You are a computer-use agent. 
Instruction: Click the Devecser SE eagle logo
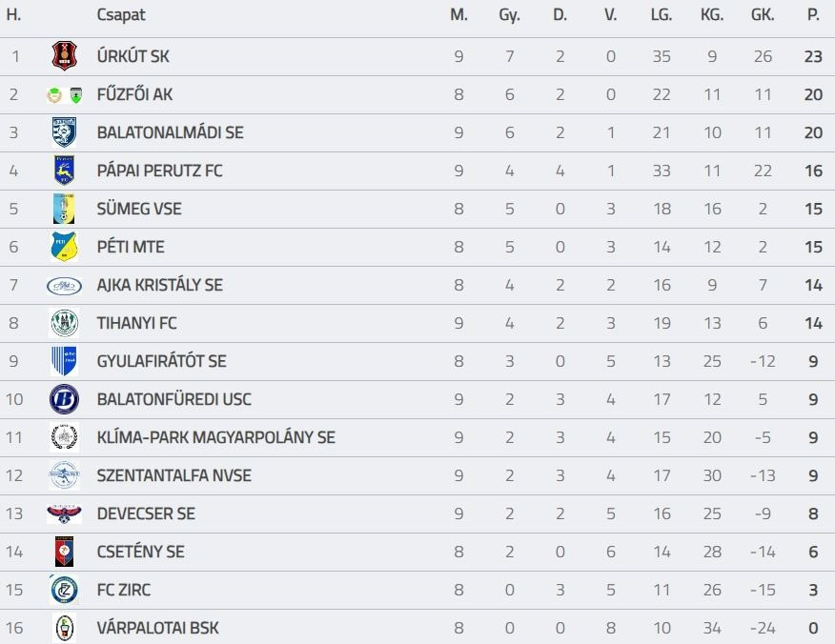point(64,513)
